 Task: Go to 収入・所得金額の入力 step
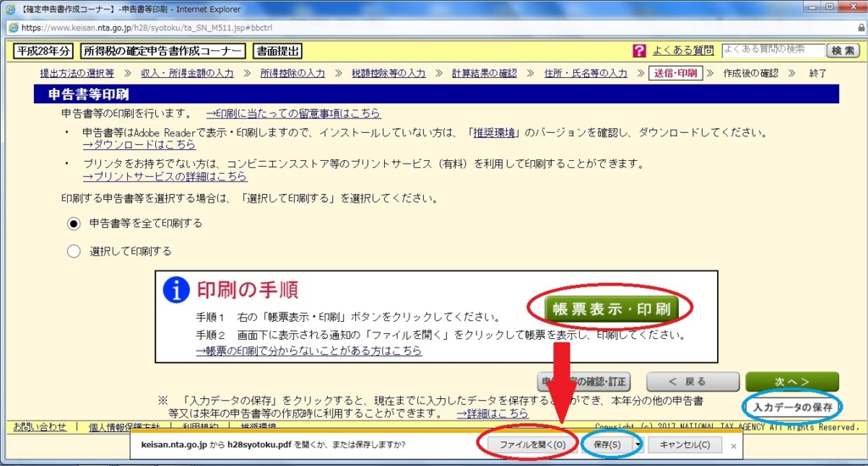pyautogui.click(x=187, y=73)
